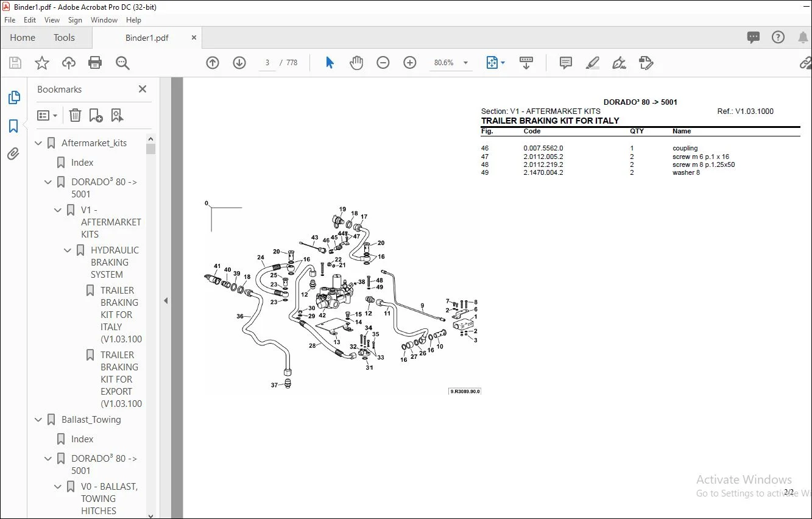This screenshot has width=812, height=519.
Task: Click the page number input field
Action: [x=267, y=63]
